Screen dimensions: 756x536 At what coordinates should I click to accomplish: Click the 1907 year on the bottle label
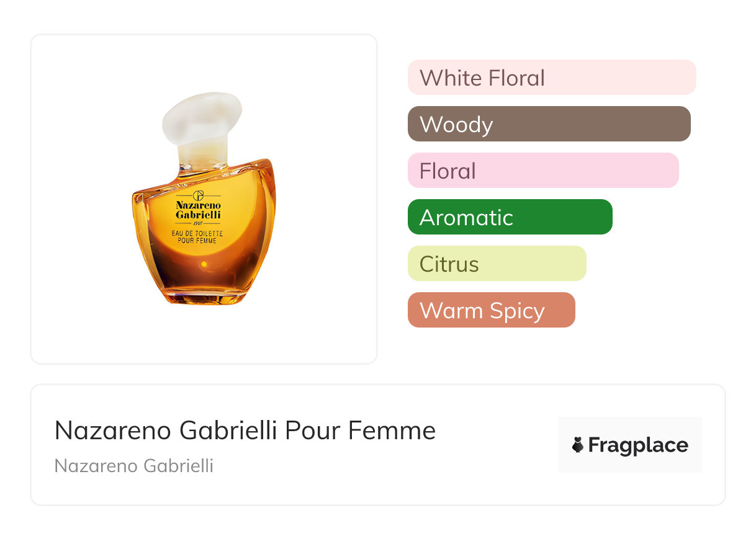[x=198, y=222]
